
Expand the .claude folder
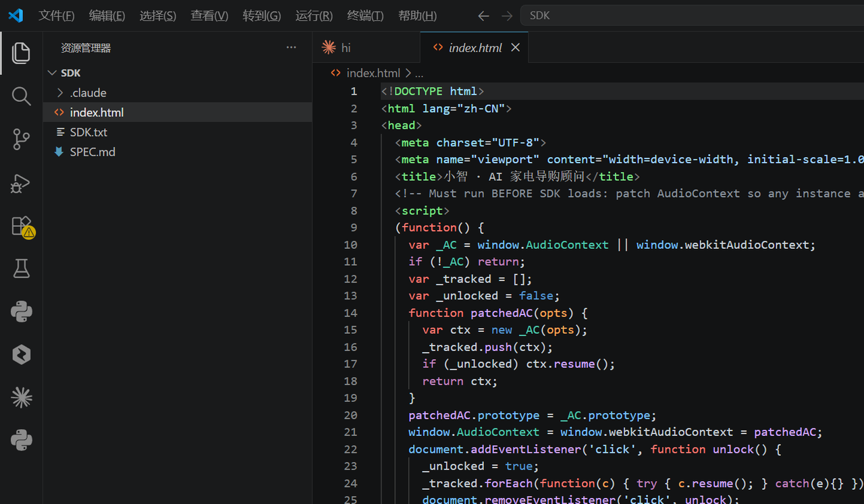coord(60,92)
